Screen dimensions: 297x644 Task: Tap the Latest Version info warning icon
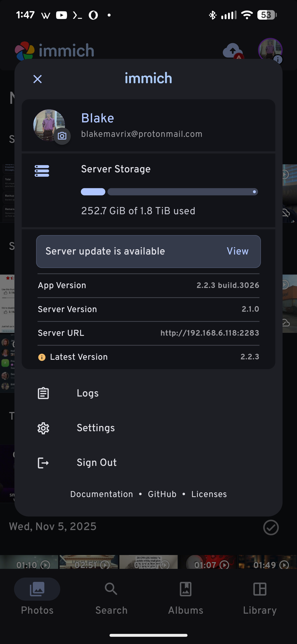[x=42, y=357]
